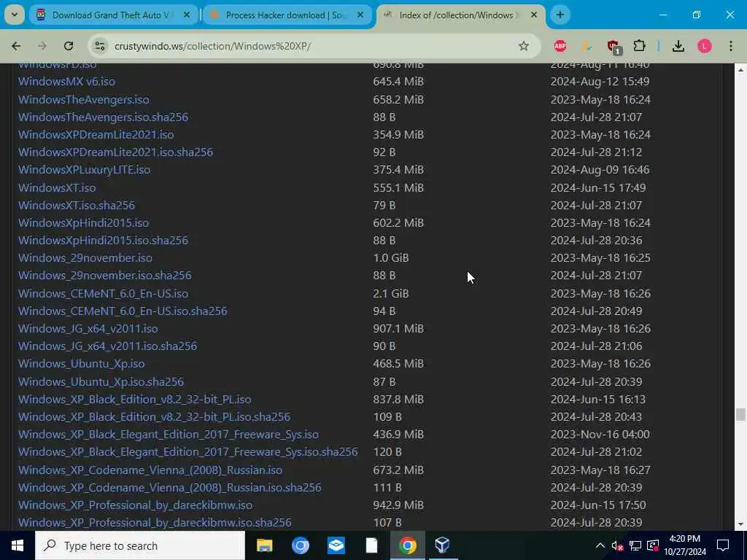This screenshot has width=747, height=560.
Task: Open the Chrome three-dot menu
Action: click(731, 46)
